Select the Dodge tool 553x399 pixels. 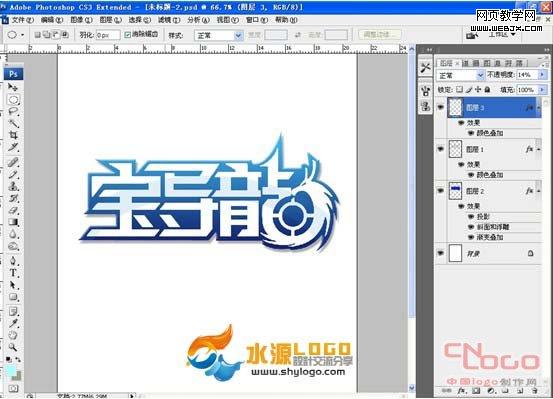pos(13,246)
